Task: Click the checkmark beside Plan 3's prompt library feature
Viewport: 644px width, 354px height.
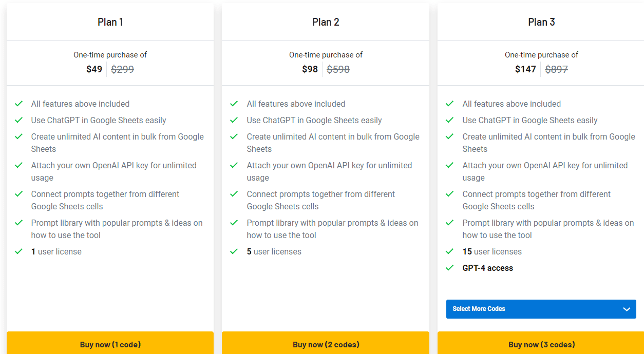Action: 450,223
